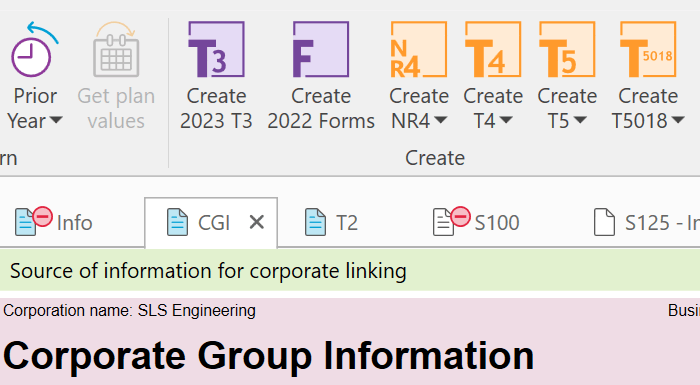Click the Create 2022 Forms icon
The width and height of the screenshot is (700, 385).
(x=321, y=49)
